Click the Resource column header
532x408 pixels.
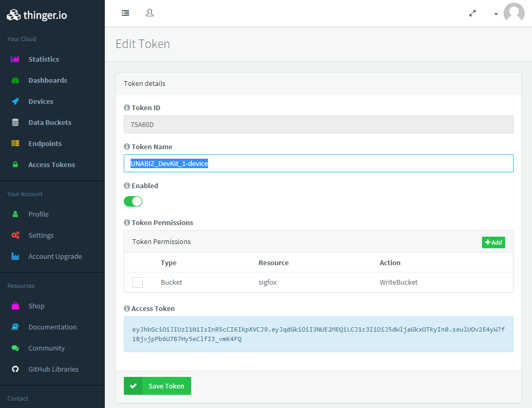coord(274,263)
